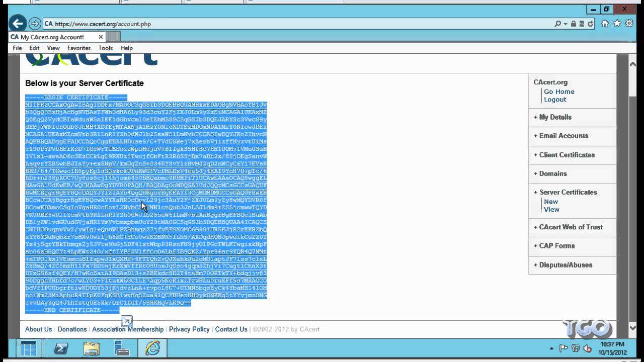Toggle the Compatibility View broken-page icon
Image resolution: width=644 pixels, height=362 pixels.
(x=582, y=24)
